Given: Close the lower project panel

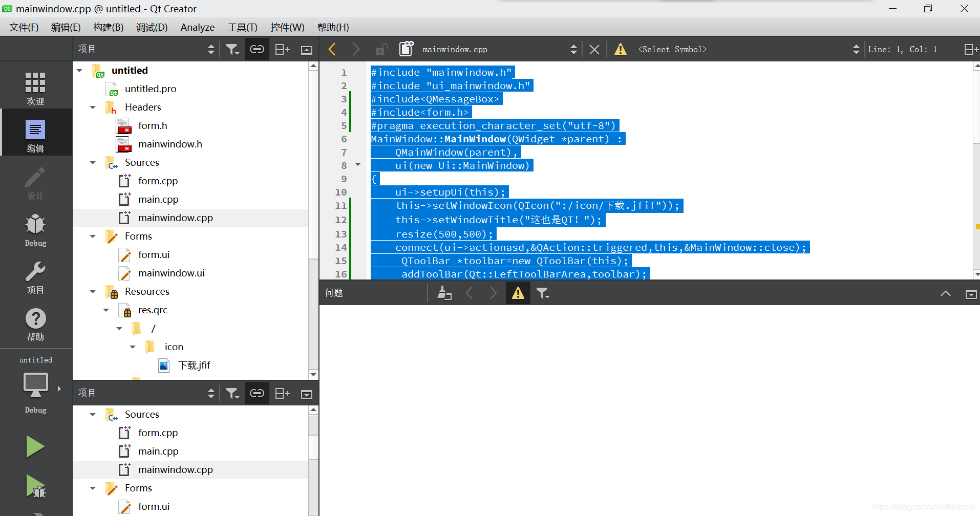Looking at the screenshot, I should (x=307, y=394).
